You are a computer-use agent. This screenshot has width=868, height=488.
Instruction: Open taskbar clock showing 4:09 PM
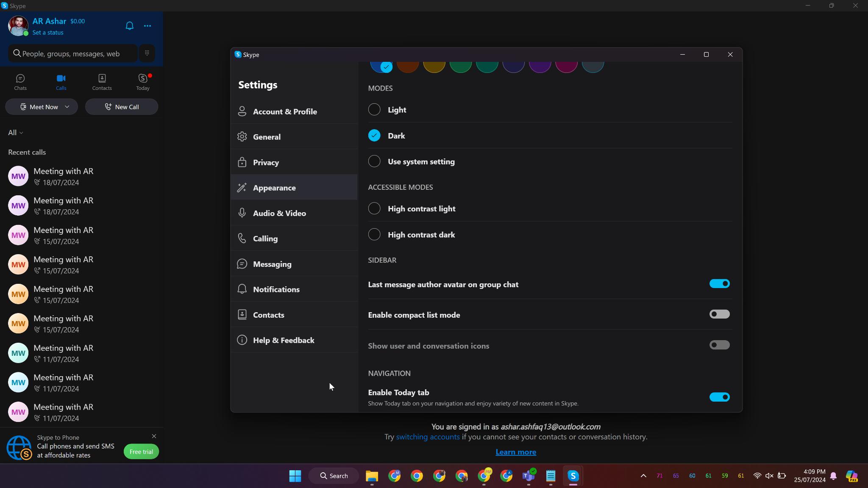(x=810, y=476)
